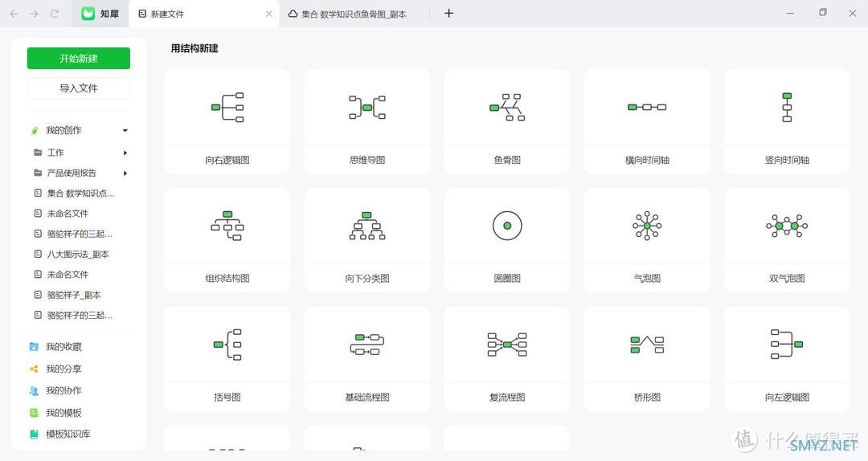Switch to the 新建文件 tab

point(203,14)
